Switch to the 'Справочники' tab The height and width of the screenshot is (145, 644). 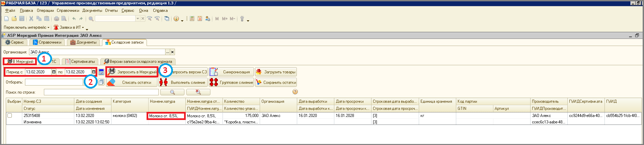click(x=47, y=42)
